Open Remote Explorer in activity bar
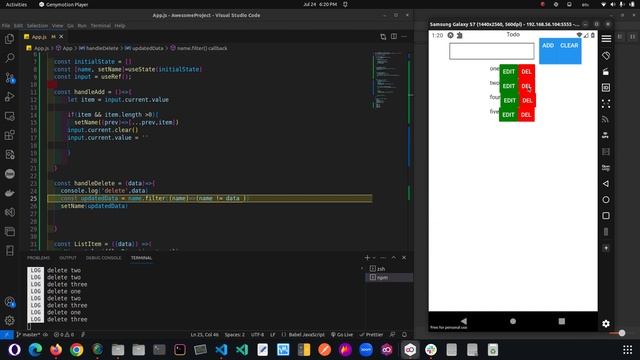Image resolution: width=640 pixels, height=360 pixels. coord(9,116)
